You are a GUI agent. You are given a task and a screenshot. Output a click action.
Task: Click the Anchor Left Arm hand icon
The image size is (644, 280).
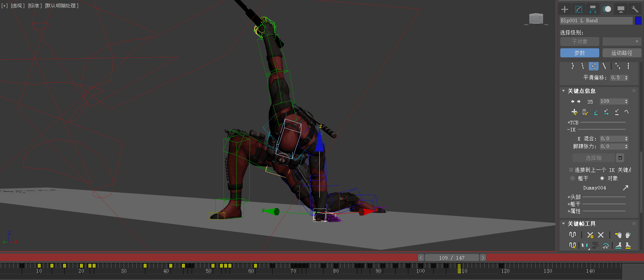tap(628, 235)
